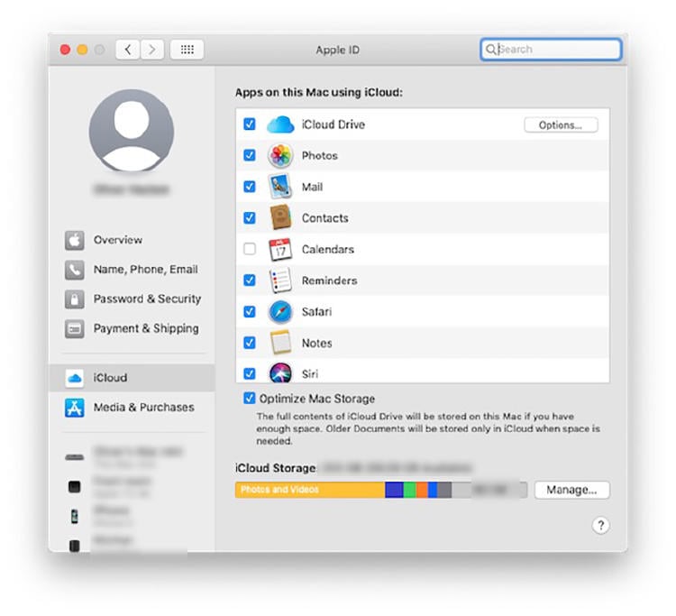Disable Optimize Mac Storage checkbox
676x616 pixels.
point(250,399)
